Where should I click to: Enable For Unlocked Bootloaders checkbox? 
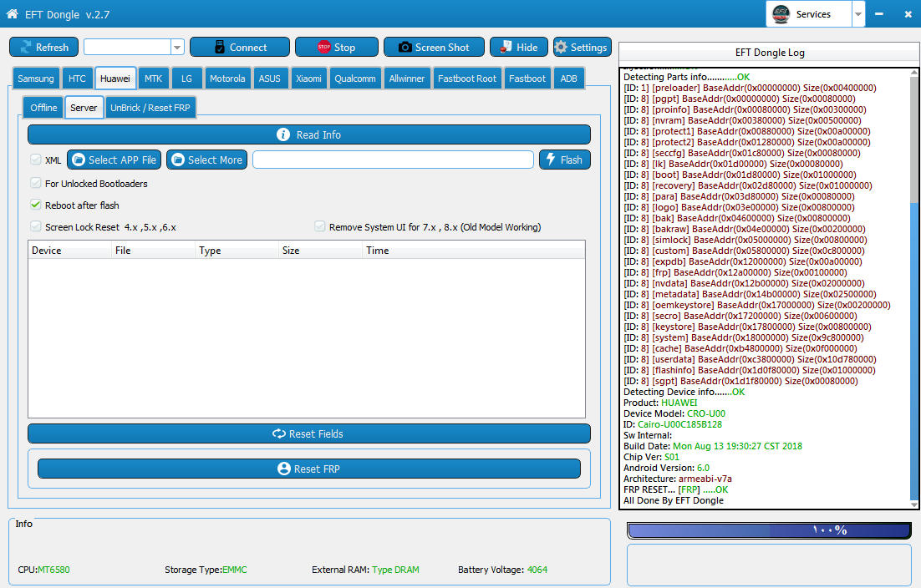(36, 183)
